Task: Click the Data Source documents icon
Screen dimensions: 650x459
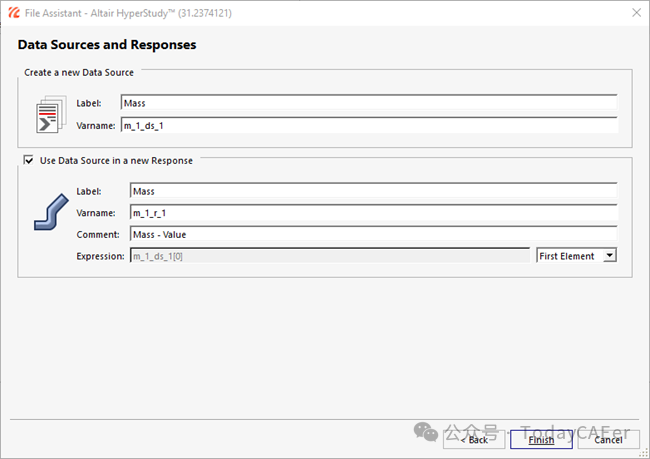Action: pyautogui.click(x=47, y=114)
